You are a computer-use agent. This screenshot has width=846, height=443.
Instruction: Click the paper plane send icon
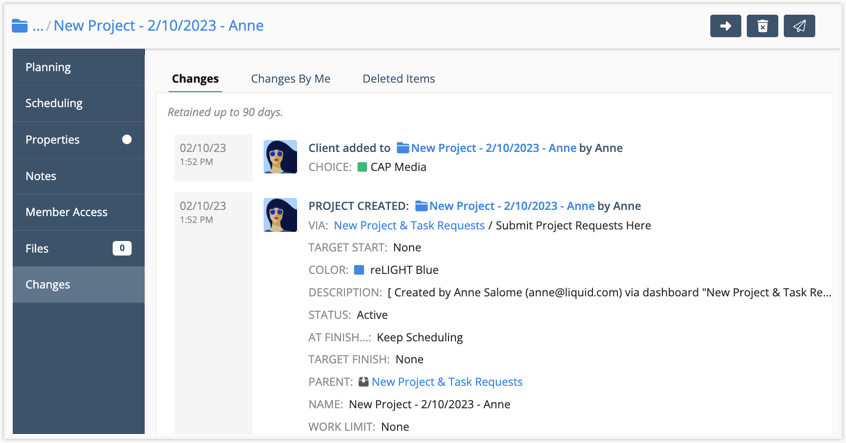[x=799, y=26]
